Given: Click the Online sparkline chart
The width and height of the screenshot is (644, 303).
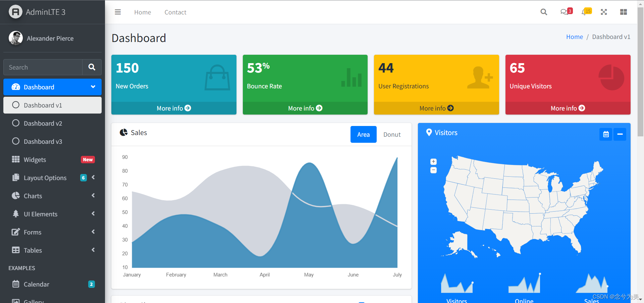Looking at the screenshot, I should 524,283.
